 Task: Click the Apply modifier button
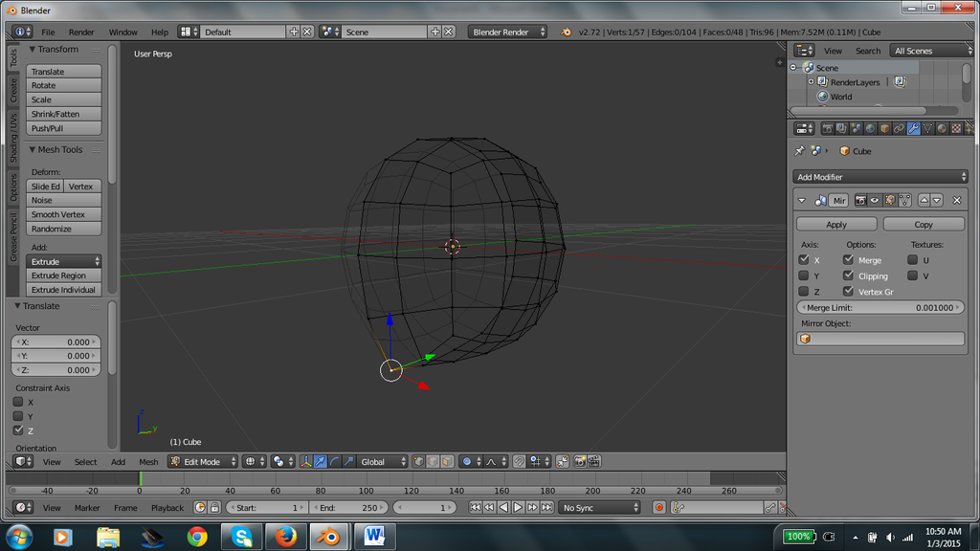pos(836,224)
